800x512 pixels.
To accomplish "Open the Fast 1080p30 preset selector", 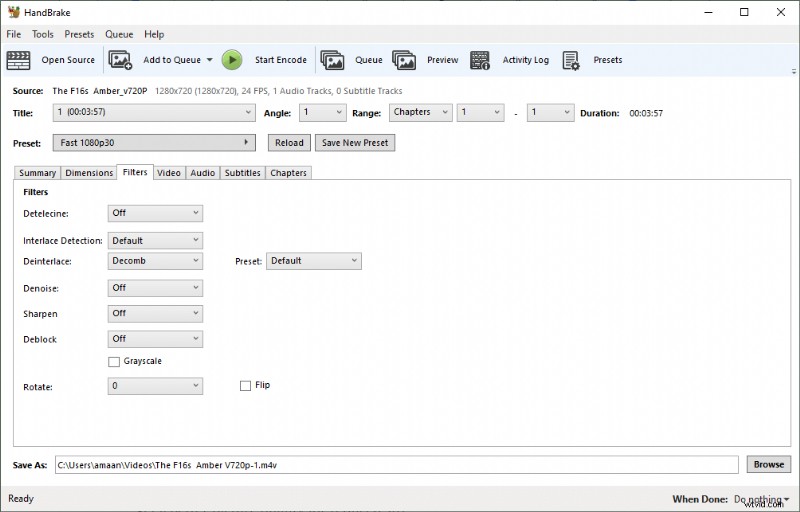I will pos(154,143).
